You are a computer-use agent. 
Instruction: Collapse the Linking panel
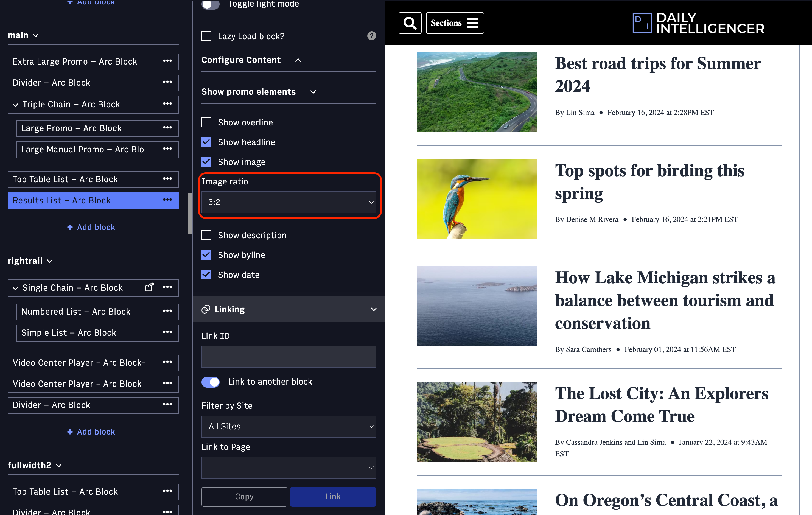[374, 309]
